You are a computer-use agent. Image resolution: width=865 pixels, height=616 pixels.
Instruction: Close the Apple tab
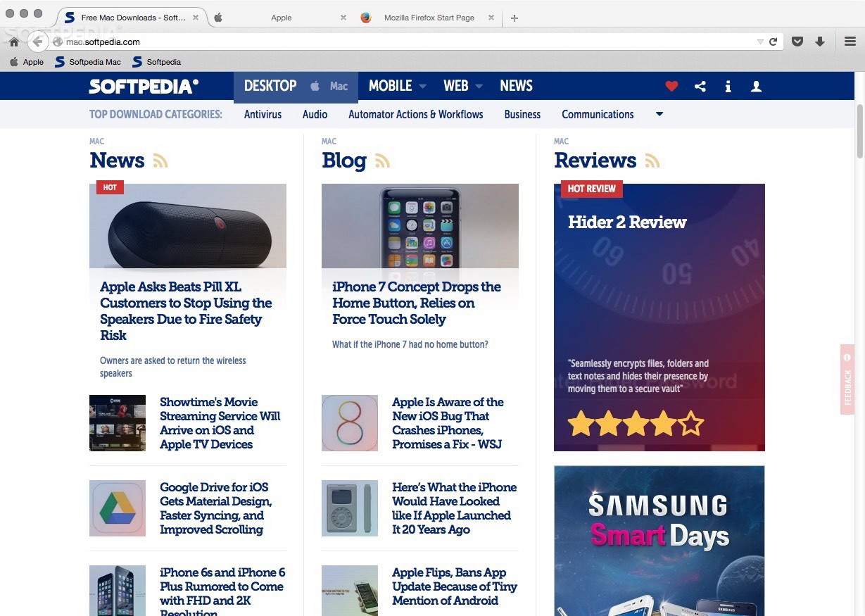click(343, 18)
